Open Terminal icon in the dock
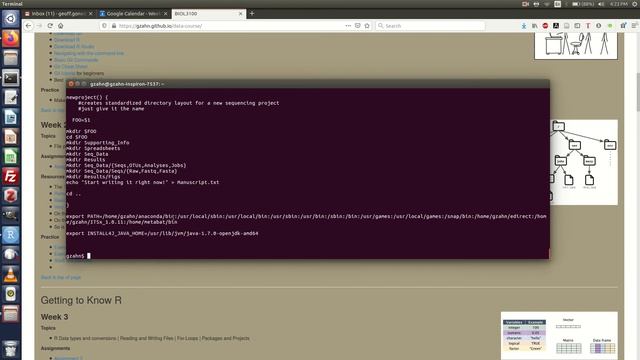The height and width of the screenshot is (360, 640). click(11, 78)
